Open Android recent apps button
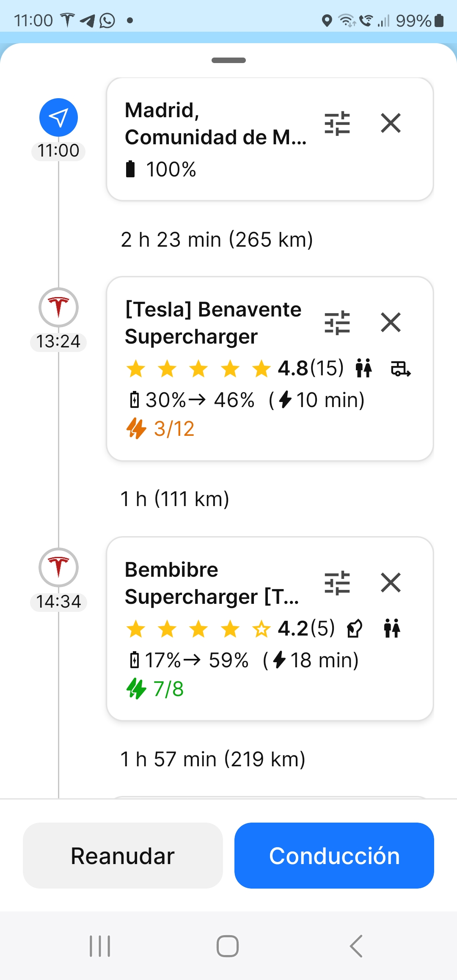The width and height of the screenshot is (457, 980). (100, 946)
